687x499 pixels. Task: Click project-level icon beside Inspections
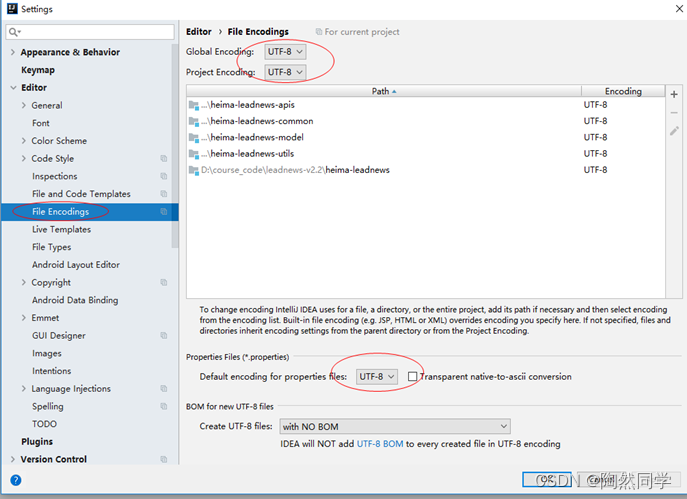coord(163,176)
